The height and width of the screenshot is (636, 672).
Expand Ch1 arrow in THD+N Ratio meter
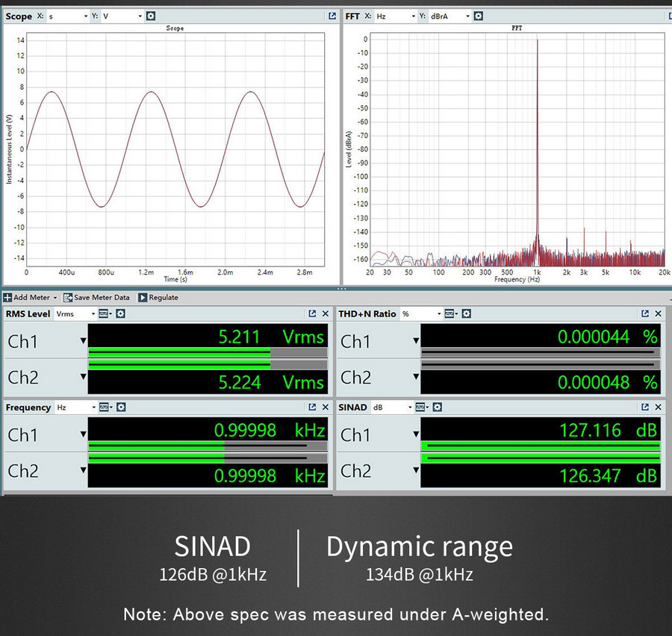pyautogui.click(x=416, y=341)
